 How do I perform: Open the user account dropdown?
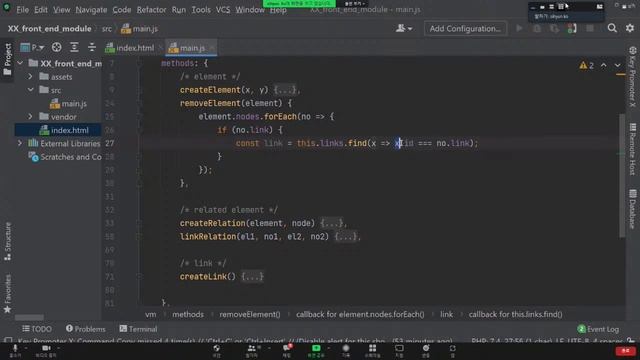[404, 29]
